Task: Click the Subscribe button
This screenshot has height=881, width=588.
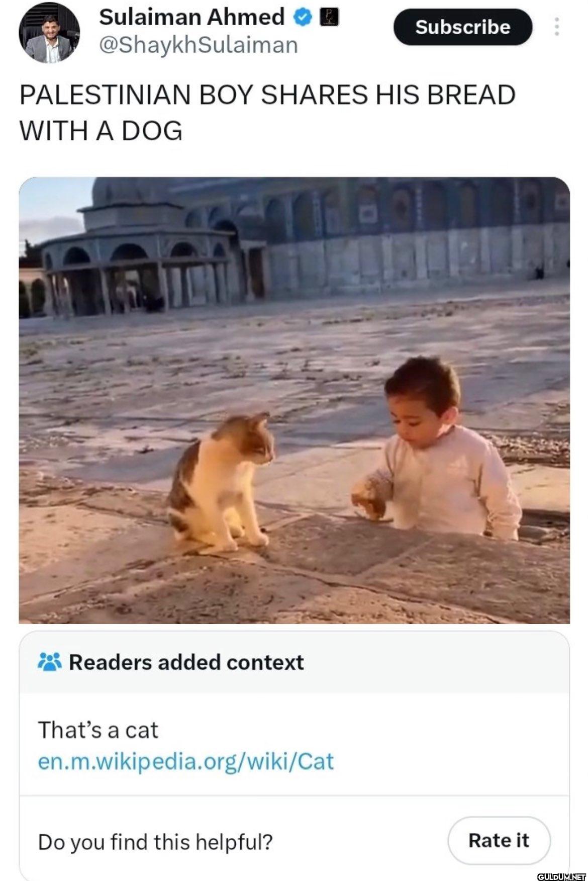Action: (462, 27)
